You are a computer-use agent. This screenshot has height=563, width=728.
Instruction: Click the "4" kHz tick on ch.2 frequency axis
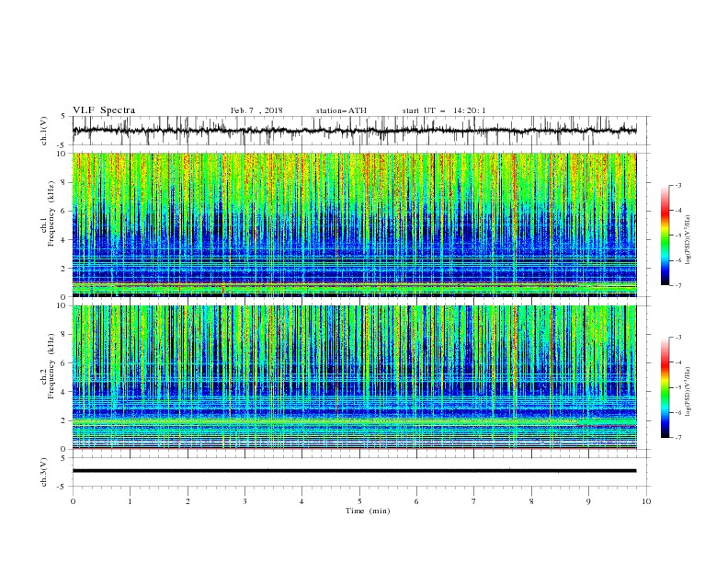click(x=65, y=392)
